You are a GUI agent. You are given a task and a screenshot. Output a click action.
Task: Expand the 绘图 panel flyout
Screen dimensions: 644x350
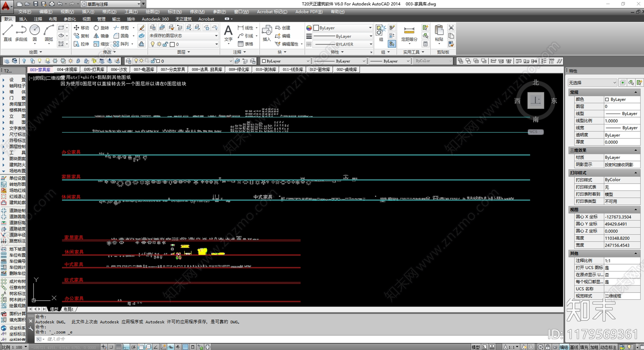click(x=35, y=52)
